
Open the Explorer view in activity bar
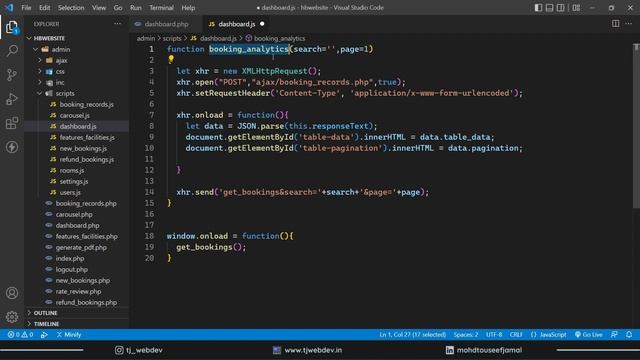[12, 28]
